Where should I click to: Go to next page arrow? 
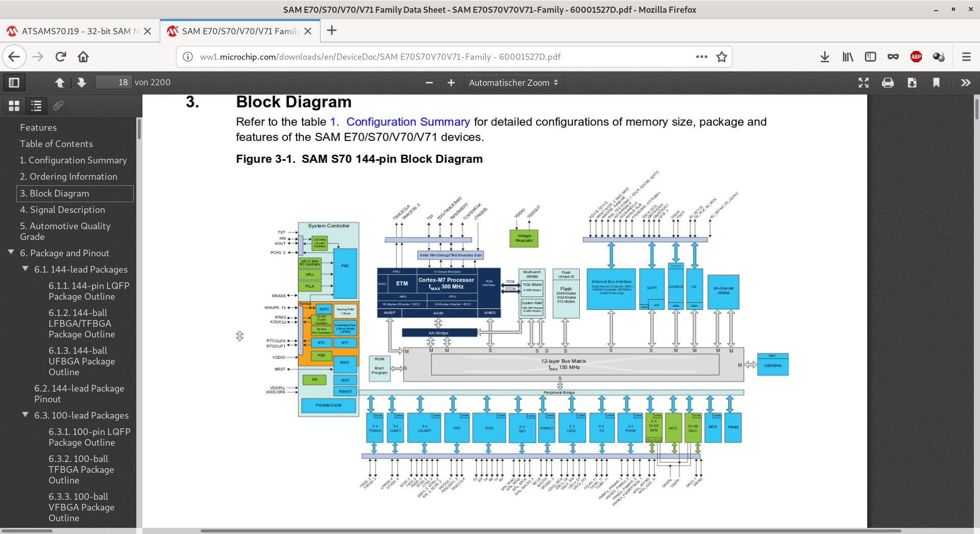82,83
